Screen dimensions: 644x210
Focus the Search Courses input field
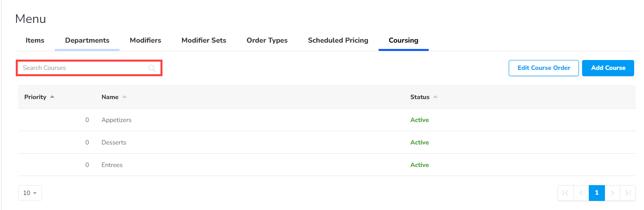(83, 68)
